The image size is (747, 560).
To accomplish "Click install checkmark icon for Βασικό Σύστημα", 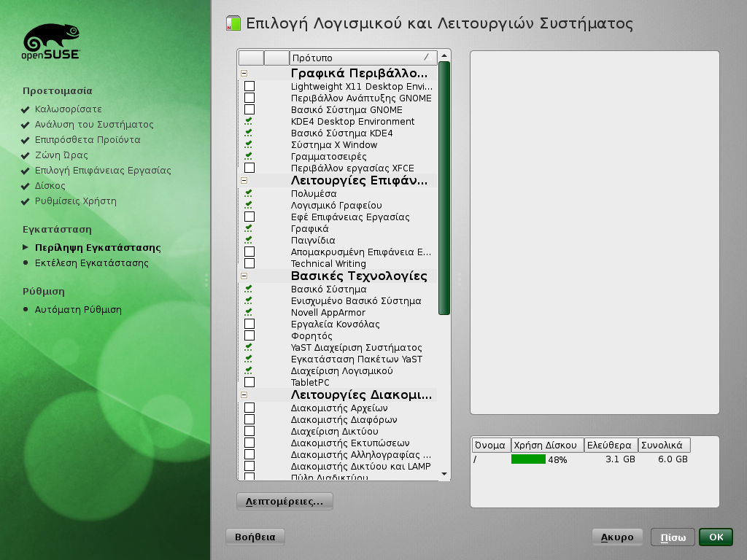I will pos(248,289).
